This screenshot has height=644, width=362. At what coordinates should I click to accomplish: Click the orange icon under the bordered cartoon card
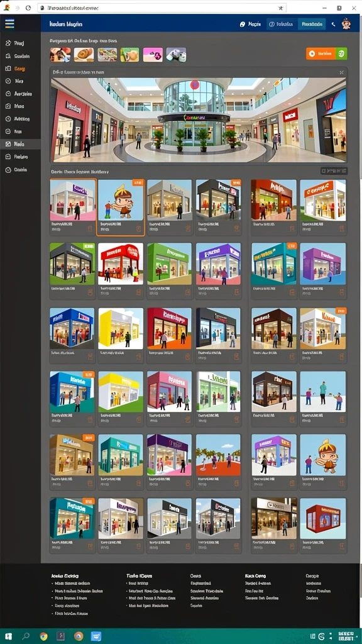138,229
